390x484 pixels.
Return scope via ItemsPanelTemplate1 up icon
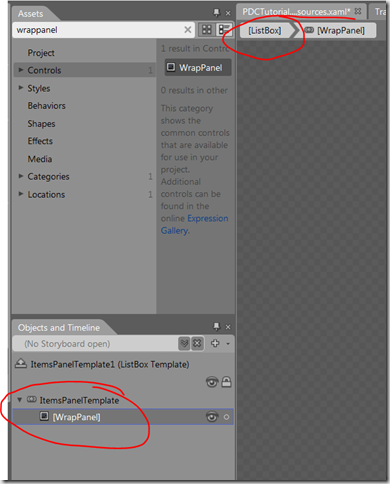point(21,363)
